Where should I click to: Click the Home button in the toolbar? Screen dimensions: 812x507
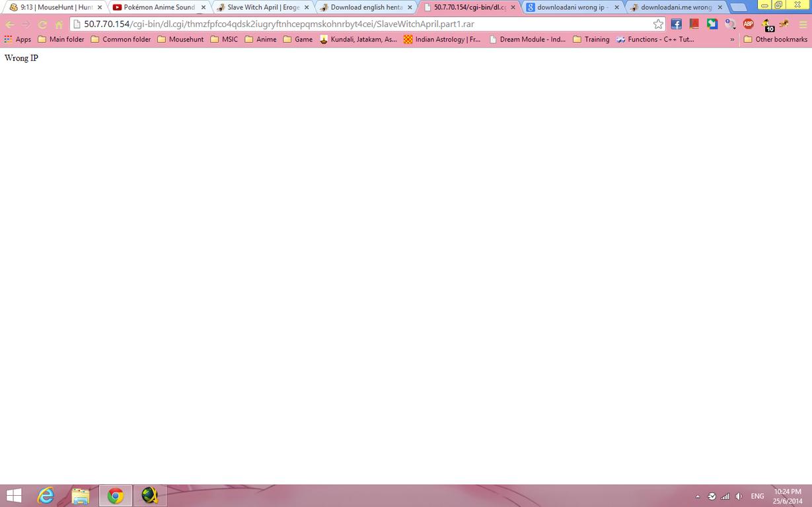[x=59, y=24]
